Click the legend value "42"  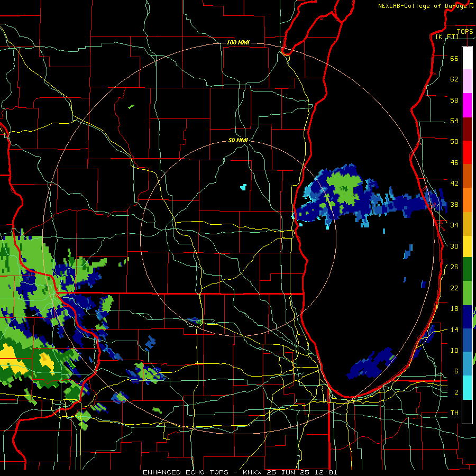[x=454, y=184]
